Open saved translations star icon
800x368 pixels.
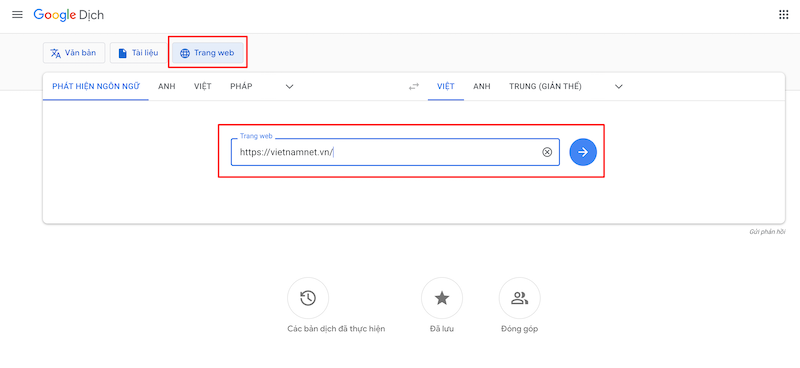tap(442, 298)
